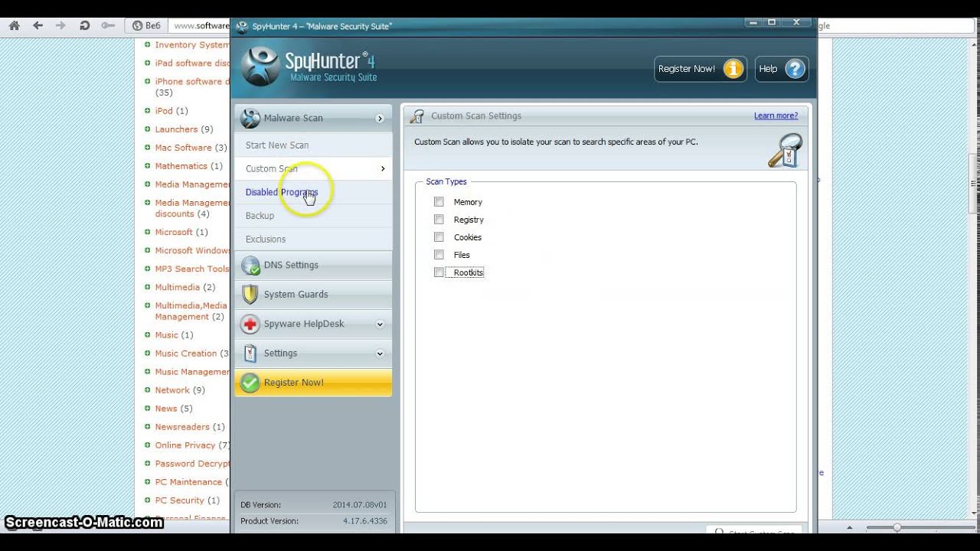Open Mac Software category link in browser
The width and height of the screenshot is (980, 551).
(x=183, y=148)
